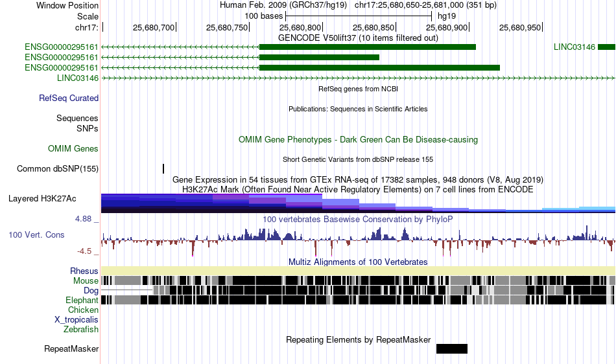The width and height of the screenshot is (616, 364).
Task: Click the LINC03146 exon at right edge
Action: tap(606, 47)
